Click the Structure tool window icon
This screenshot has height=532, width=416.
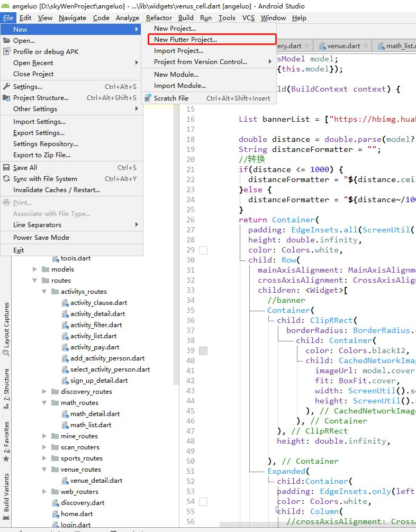(6, 406)
